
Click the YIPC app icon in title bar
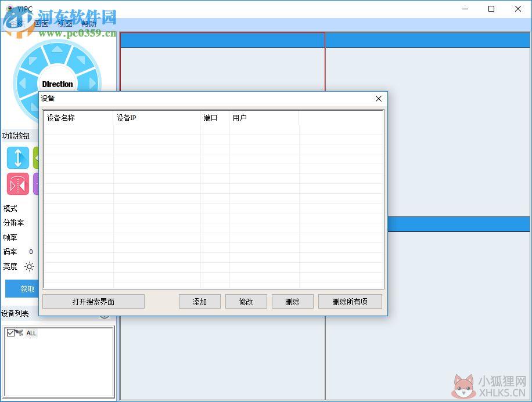[x=10, y=9]
